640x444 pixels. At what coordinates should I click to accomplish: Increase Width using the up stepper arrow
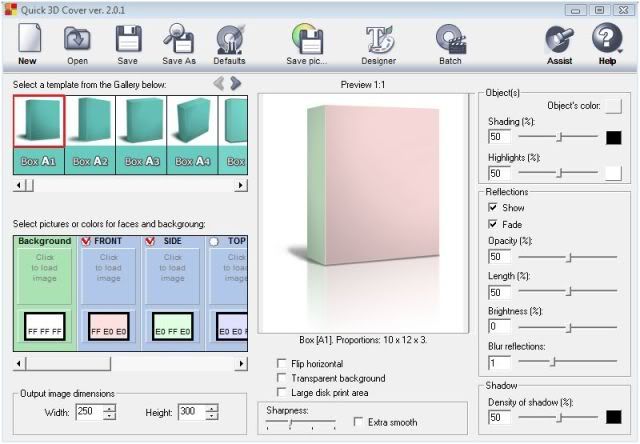point(109,408)
